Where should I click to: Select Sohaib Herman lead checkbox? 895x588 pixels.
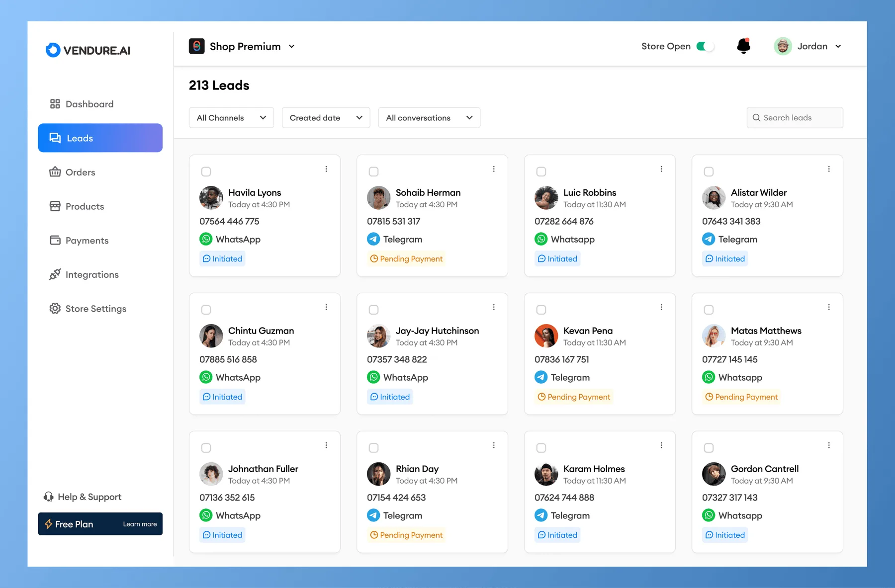pyautogui.click(x=373, y=171)
